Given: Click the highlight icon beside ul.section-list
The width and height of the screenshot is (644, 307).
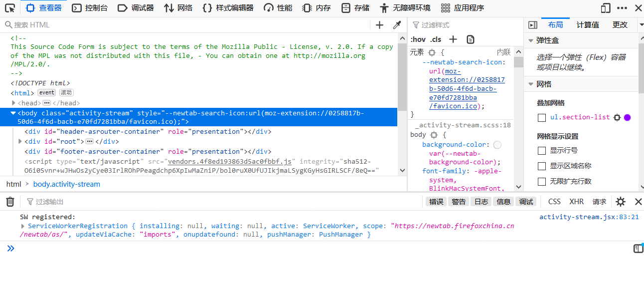Looking at the screenshot, I should pos(617,117).
